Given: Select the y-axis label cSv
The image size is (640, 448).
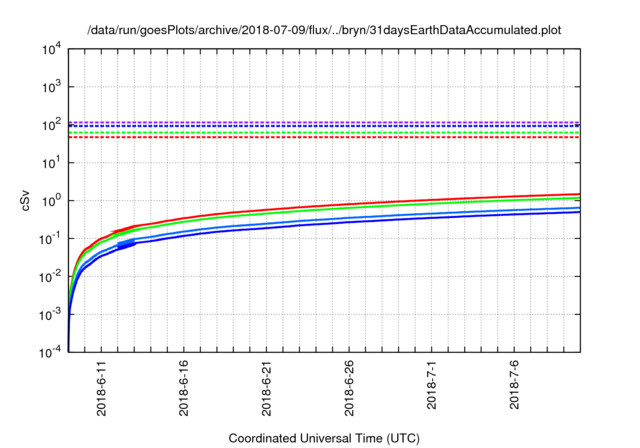Looking at the screenshot, I should [x=25, y=200].
